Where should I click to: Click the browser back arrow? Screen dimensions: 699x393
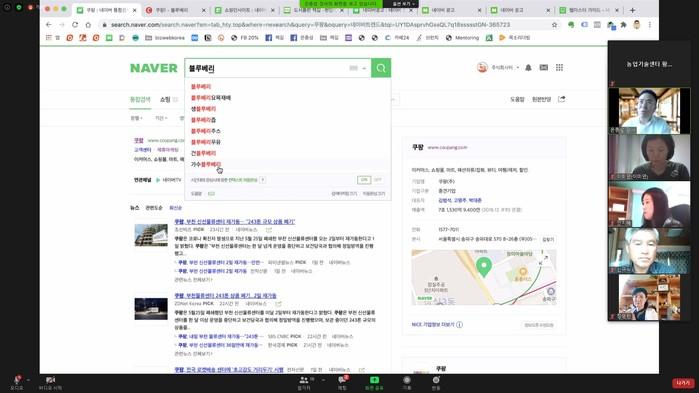(49, 25)
